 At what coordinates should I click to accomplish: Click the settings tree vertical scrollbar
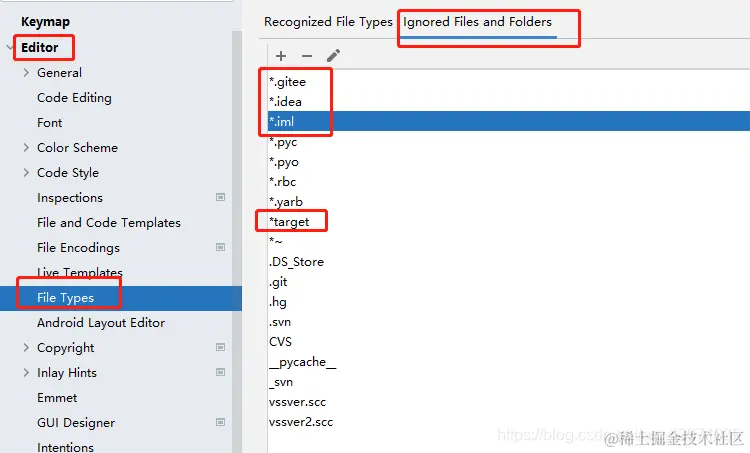coord(237,242)
